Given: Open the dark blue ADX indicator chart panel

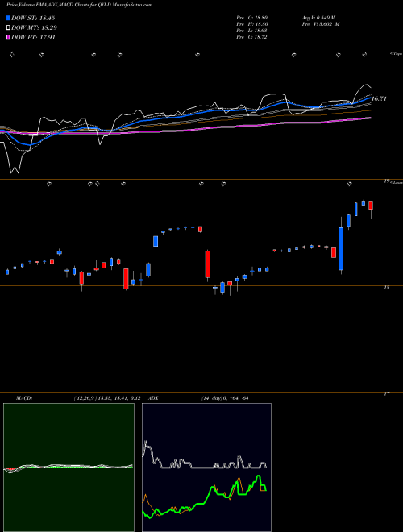Looking at the screenshot, I should [x=206, y=468].
